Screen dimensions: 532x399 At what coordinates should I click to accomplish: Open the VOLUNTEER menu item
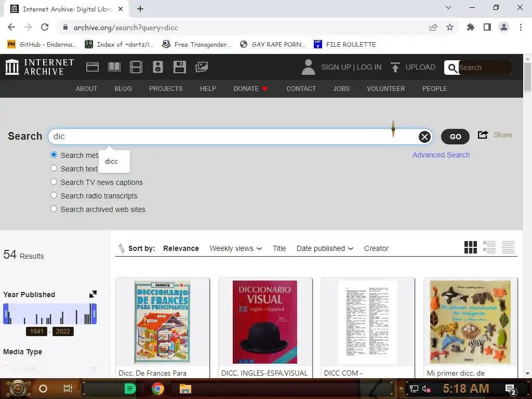point(386,88)
